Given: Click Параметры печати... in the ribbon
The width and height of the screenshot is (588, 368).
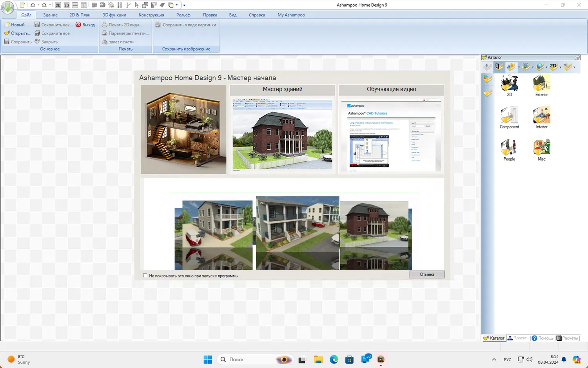Looking at the screenshot, I should 125,33.
